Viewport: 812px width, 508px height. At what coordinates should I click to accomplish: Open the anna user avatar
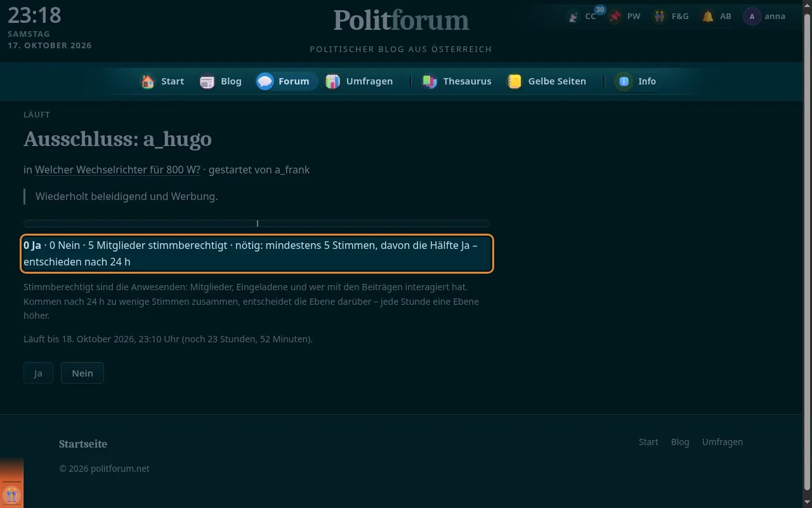point(752,17)
